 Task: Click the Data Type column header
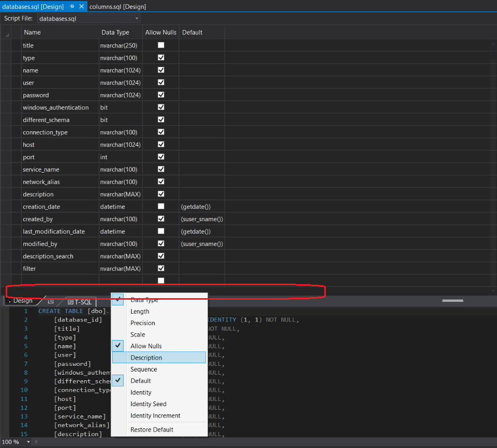coord(121,32)
